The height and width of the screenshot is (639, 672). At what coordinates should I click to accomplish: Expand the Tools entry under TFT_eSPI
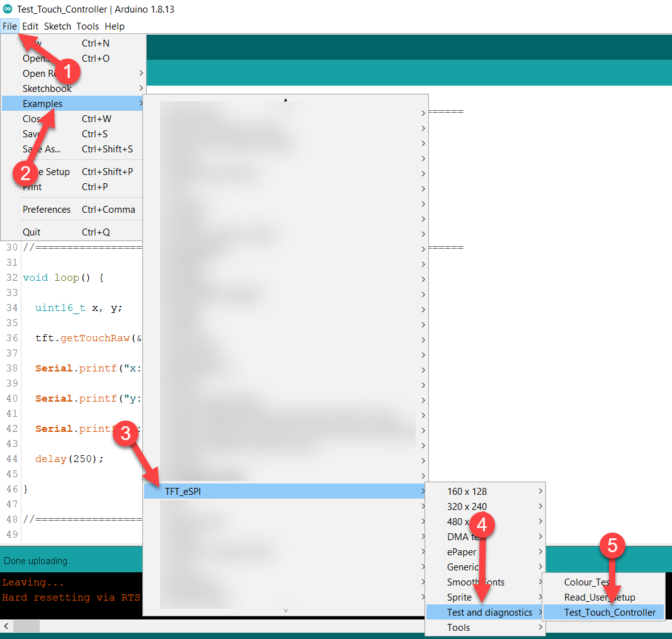[x=486, y=628]
